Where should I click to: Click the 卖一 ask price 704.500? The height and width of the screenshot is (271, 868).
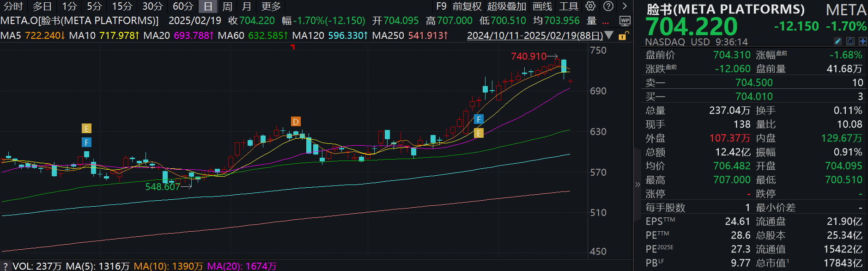click(x=754, y=83)
